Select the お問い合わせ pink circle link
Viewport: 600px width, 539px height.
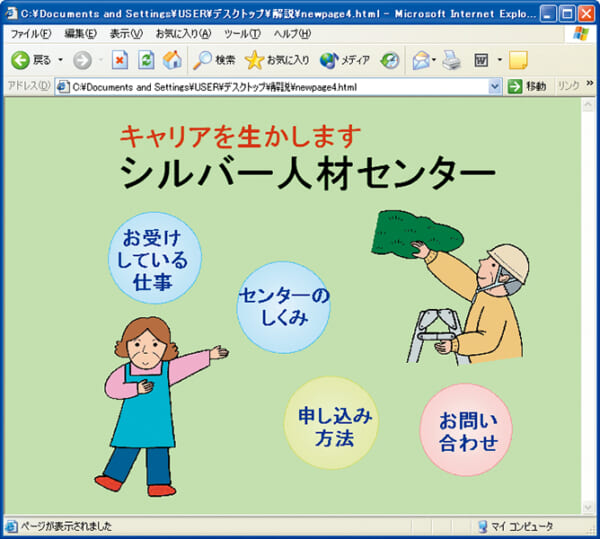[466, 430]
